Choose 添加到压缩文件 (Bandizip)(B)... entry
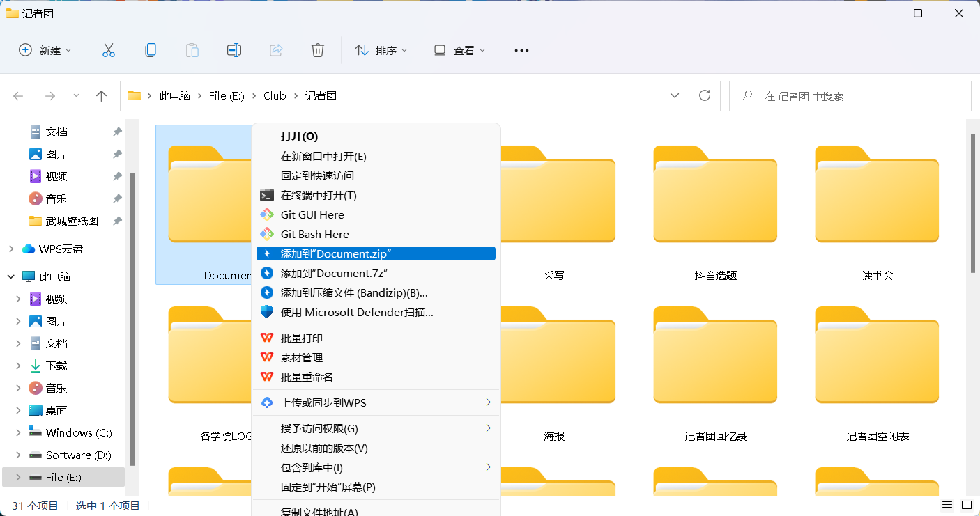 pos(376,293)
